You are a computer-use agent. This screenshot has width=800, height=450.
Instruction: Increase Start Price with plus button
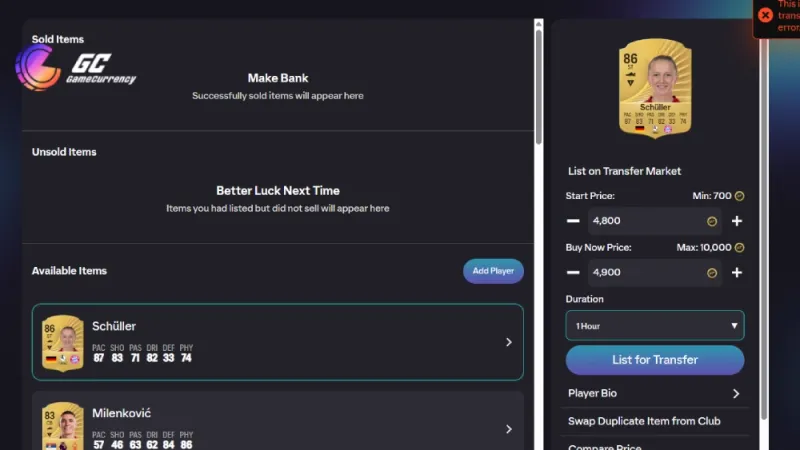[737, 221]
